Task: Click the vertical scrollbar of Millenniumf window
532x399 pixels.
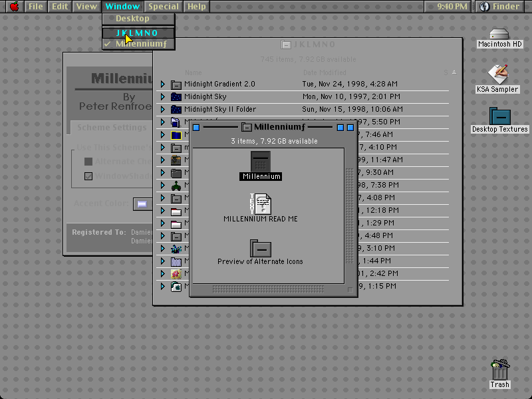Action: coord(350,215)
